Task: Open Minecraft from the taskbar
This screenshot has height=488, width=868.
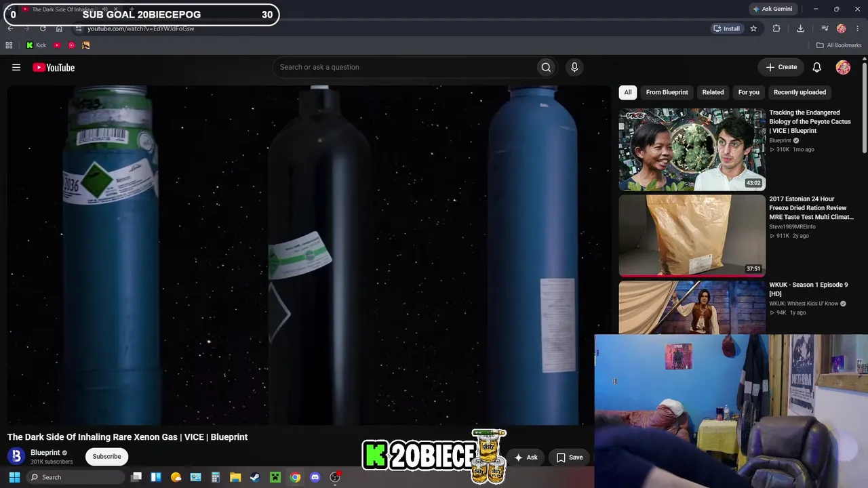Action: tap(275, 477)
